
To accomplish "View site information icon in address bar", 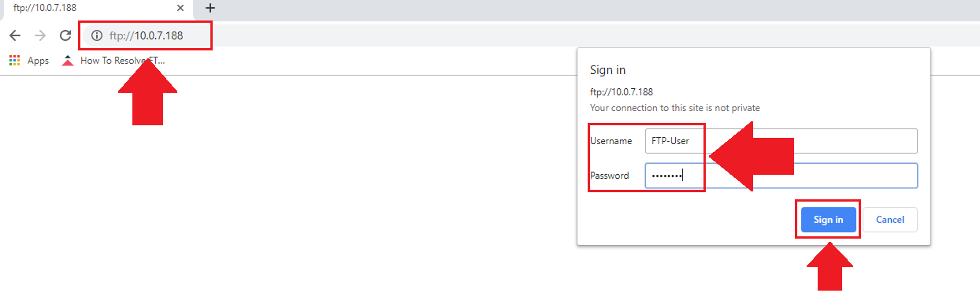I will click(x=97, y=35).
